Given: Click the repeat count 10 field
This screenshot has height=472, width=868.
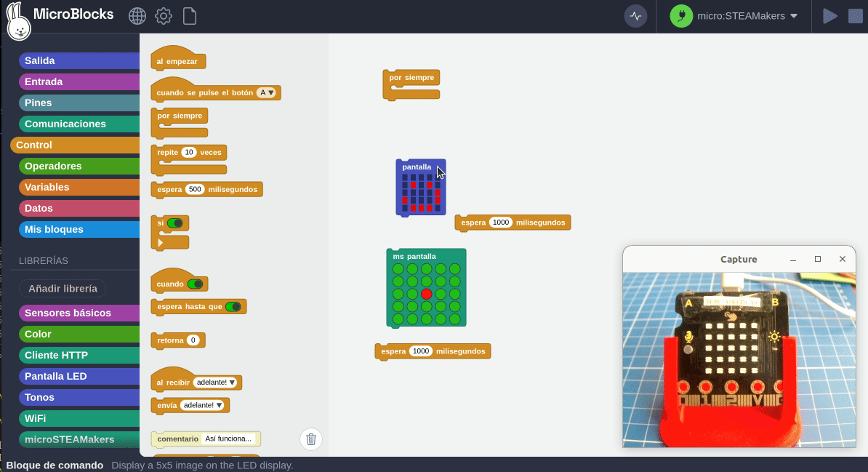Looking at the screenshot, I should tap(189, 152).
